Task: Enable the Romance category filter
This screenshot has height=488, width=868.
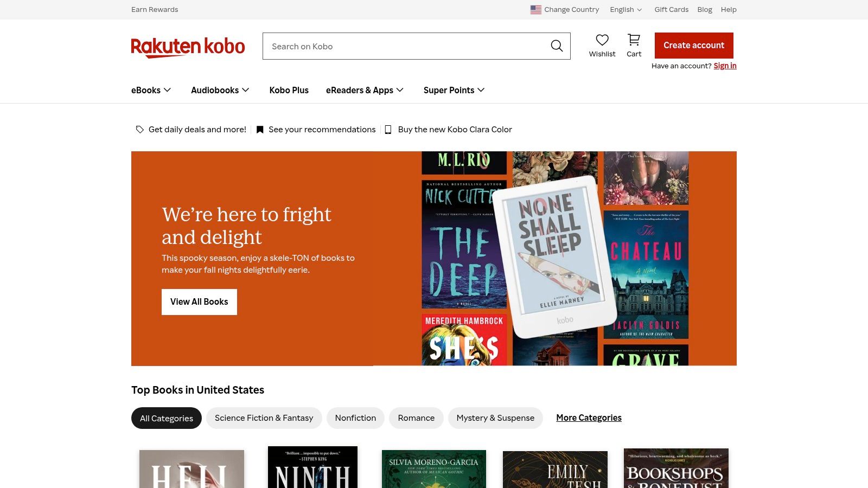Action: coord(416,418)
